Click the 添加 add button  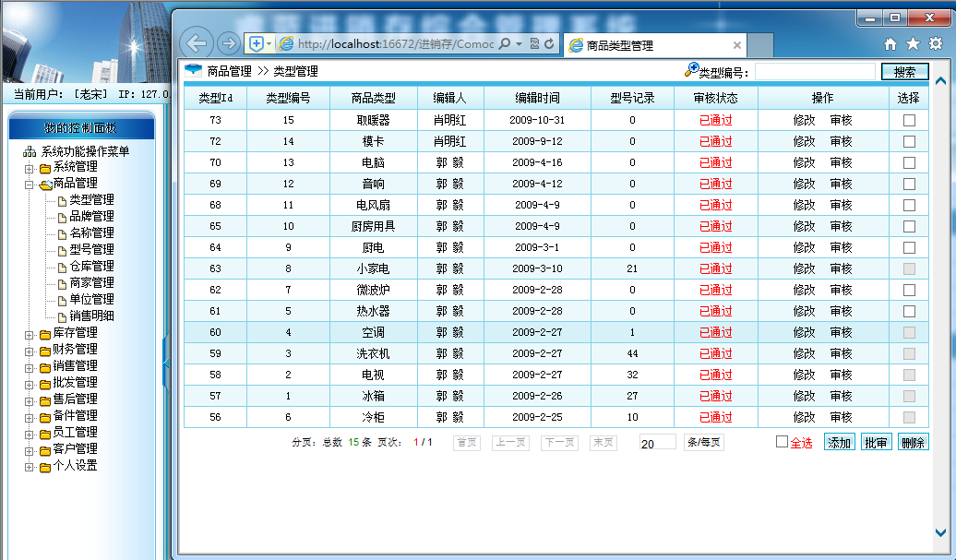[x=839, y=443]
